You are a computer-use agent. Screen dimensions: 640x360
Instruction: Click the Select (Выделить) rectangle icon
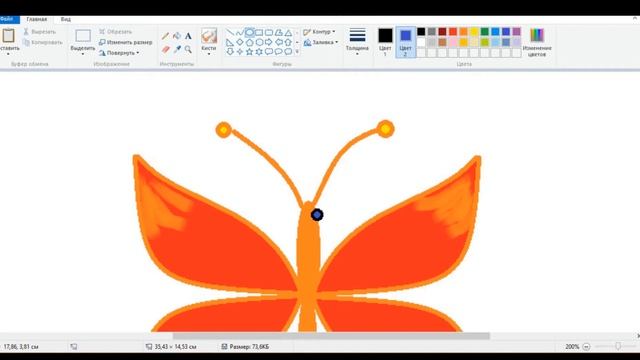point(83,36)
